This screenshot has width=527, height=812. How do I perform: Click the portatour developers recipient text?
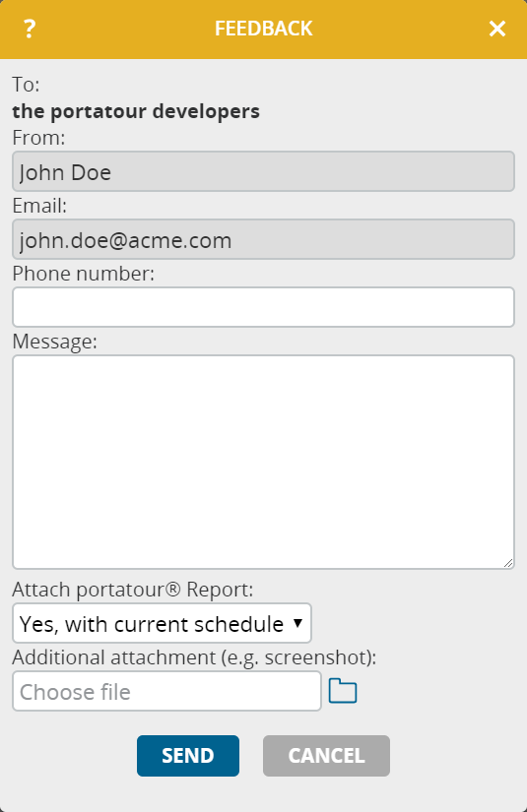[136, 111]
